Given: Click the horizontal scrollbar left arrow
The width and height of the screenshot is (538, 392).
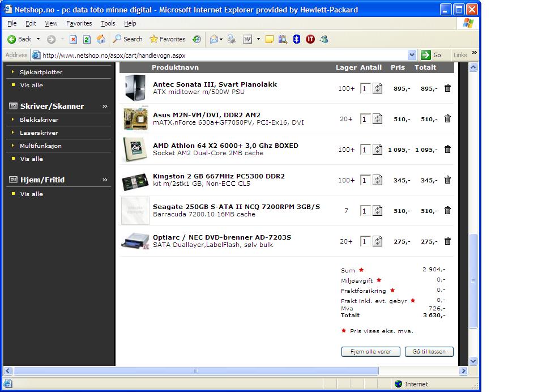Looking at the screenshot, I should point(7,370).
